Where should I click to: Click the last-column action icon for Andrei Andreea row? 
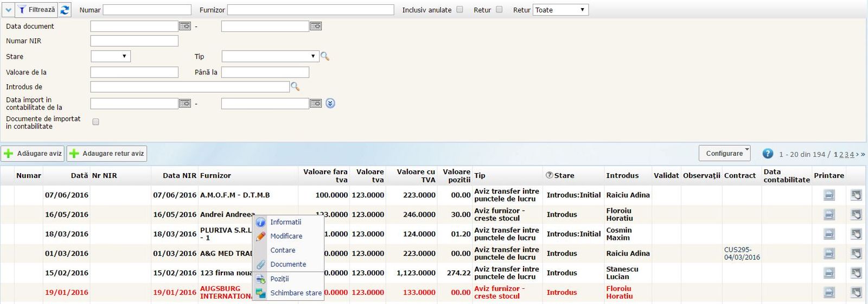pyautogui.click(x=856, y=214)
